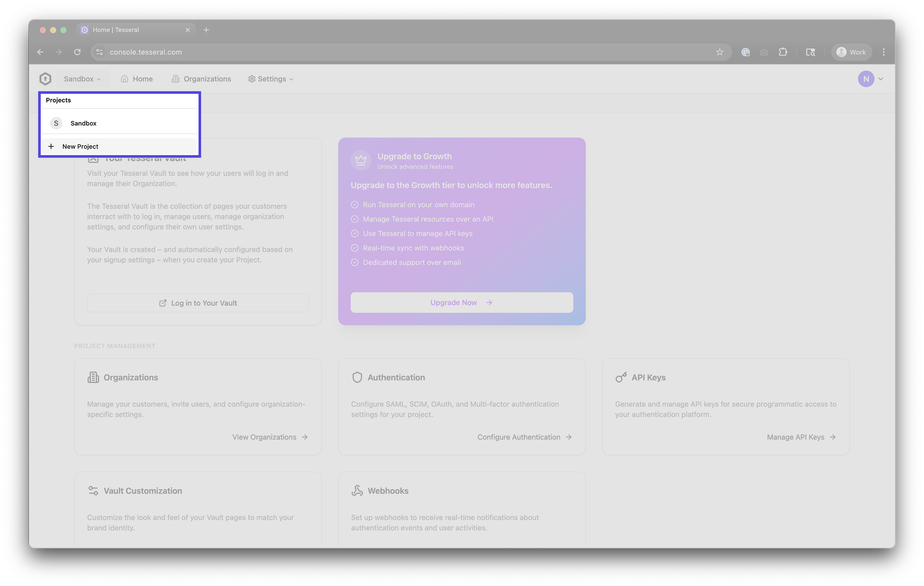Image resolution: width=924 pixels, height=586 pixels.
Task: Expand the Settings navigation menu
Action: tap(271, 79)
